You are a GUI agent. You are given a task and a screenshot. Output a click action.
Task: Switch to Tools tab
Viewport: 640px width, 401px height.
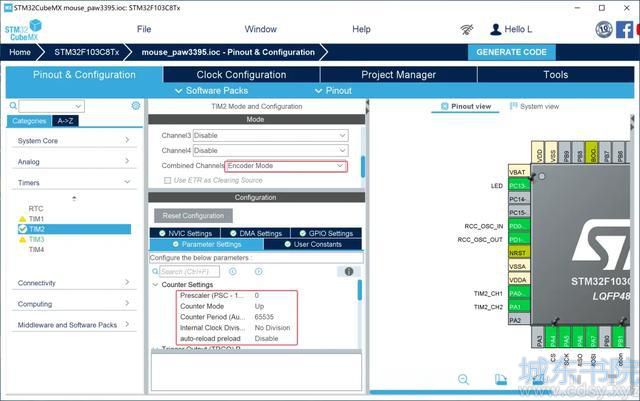click(556, 75)
